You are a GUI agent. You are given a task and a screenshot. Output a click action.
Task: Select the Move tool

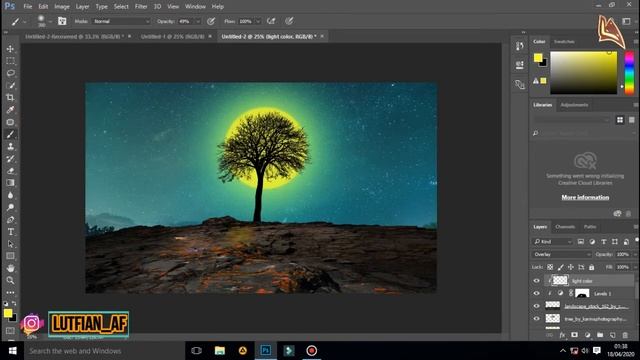point(11,49)
